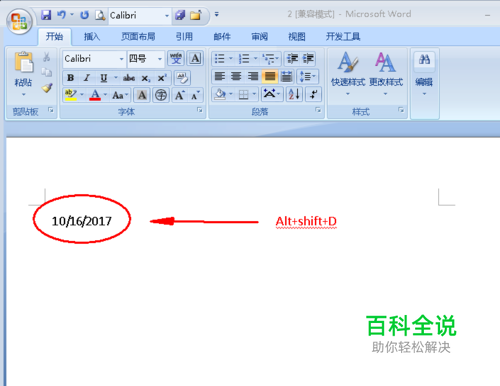500x386 pixels.
Task: Sort the text A to Z
Action: [294, 95]
